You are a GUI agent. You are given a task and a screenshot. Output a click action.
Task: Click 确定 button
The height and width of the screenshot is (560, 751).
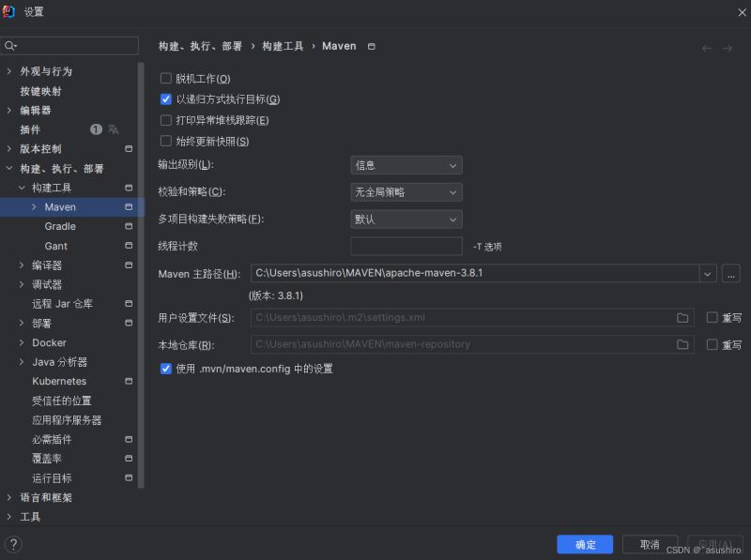click(585, 544)
